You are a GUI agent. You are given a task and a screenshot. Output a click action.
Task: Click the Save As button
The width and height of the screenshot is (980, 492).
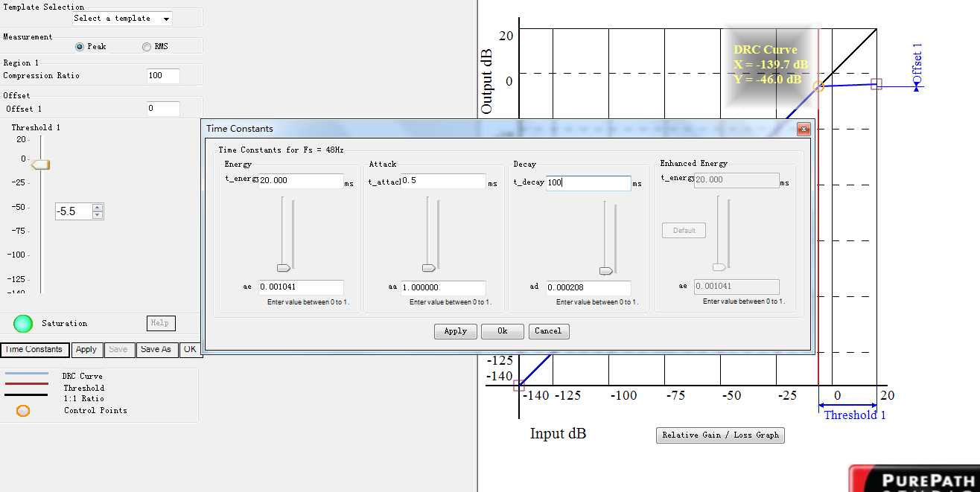156,349
